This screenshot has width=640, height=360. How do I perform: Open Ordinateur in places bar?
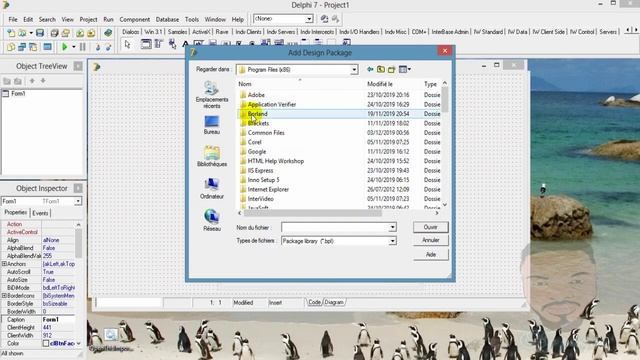(211, 189)
